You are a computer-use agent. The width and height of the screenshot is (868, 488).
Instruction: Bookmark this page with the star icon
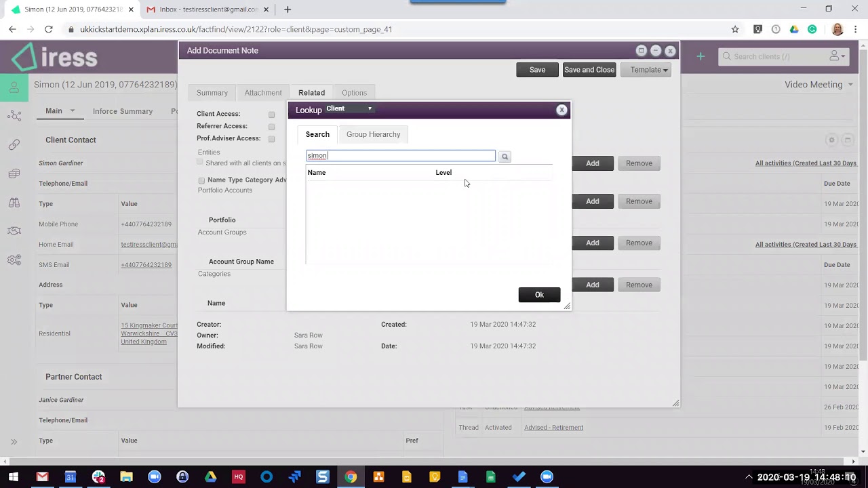(x=735, y=29)
